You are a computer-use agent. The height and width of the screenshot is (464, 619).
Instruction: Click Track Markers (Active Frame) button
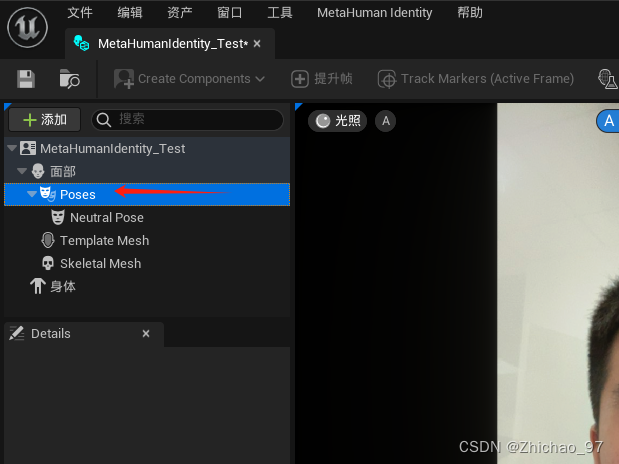(476, 79)
